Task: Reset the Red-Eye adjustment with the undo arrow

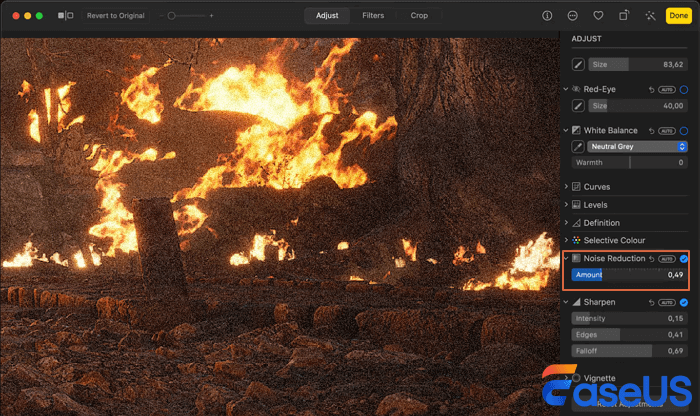Action: (x=651, y=90)
